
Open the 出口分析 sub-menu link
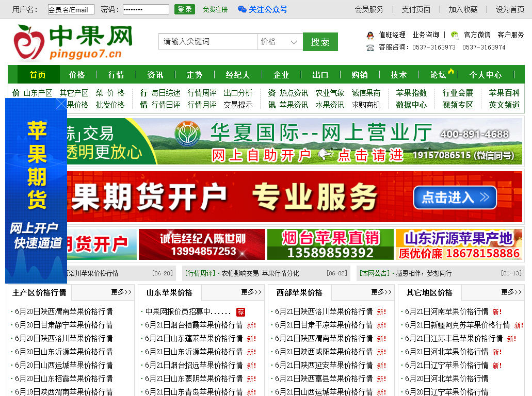coord(238,93)
